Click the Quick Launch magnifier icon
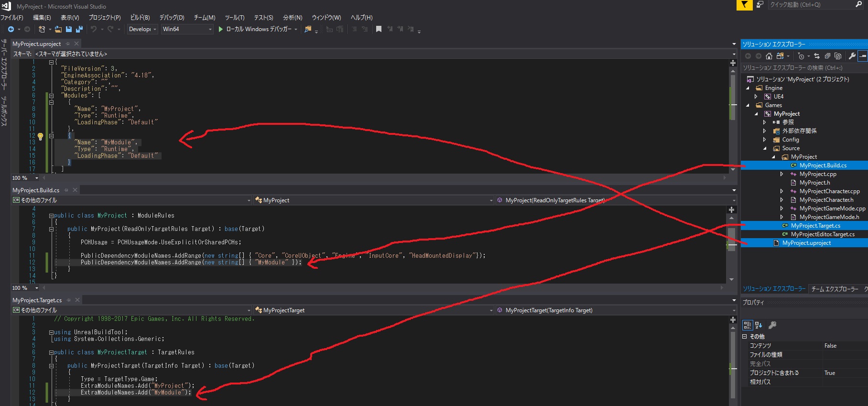The width and height of the screenshot is (868, 406). coord(858,4)
